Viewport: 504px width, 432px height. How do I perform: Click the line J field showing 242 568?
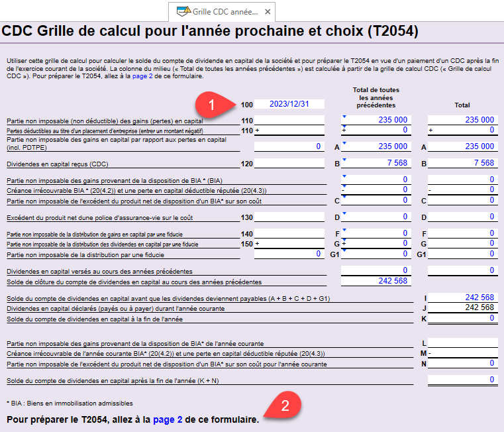pyautogui.click(x=463, y=307)
